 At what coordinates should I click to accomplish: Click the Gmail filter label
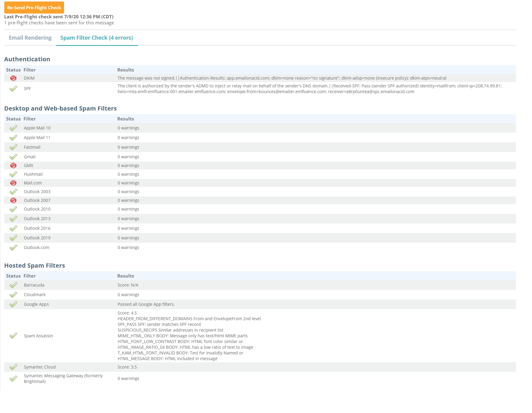29,157
